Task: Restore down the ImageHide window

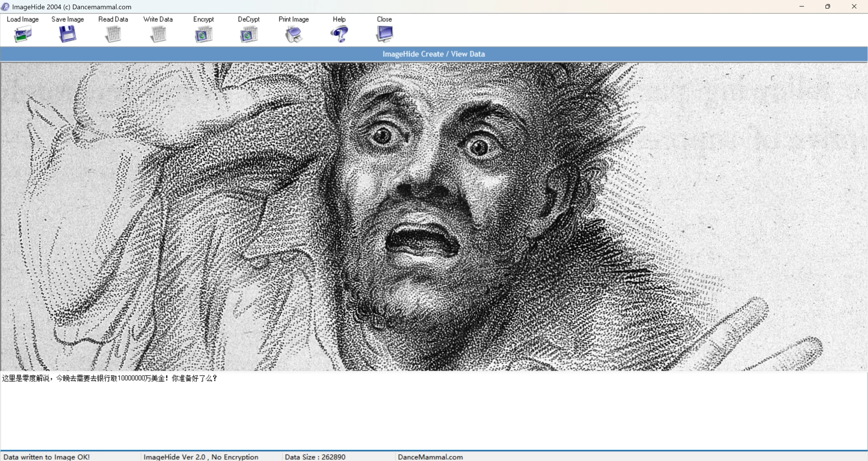Action: point(828,6)
